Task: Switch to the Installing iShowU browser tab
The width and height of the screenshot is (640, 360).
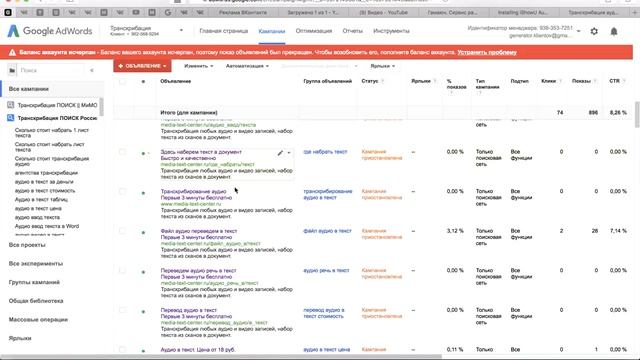Action: [523, 13]
